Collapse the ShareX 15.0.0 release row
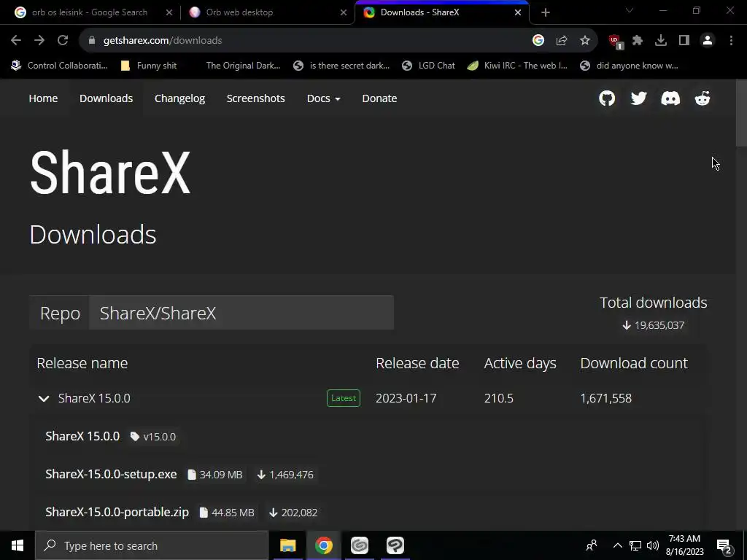The image size is (747, 560). (x=44, y=399)
